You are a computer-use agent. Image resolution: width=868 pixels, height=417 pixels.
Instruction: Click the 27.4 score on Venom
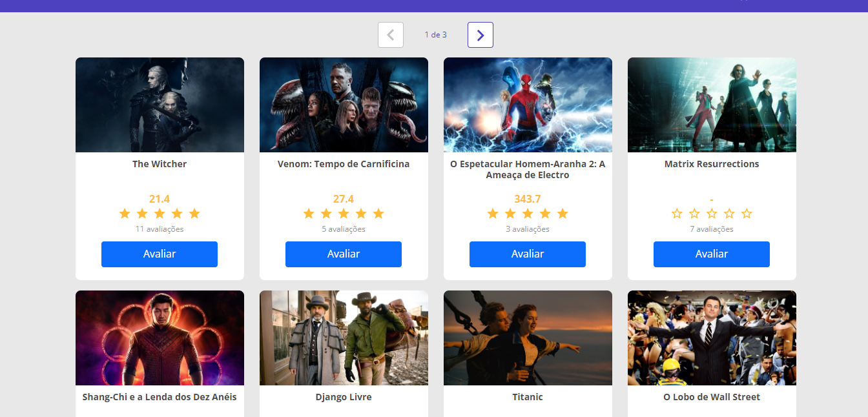[x=344, y=199]
